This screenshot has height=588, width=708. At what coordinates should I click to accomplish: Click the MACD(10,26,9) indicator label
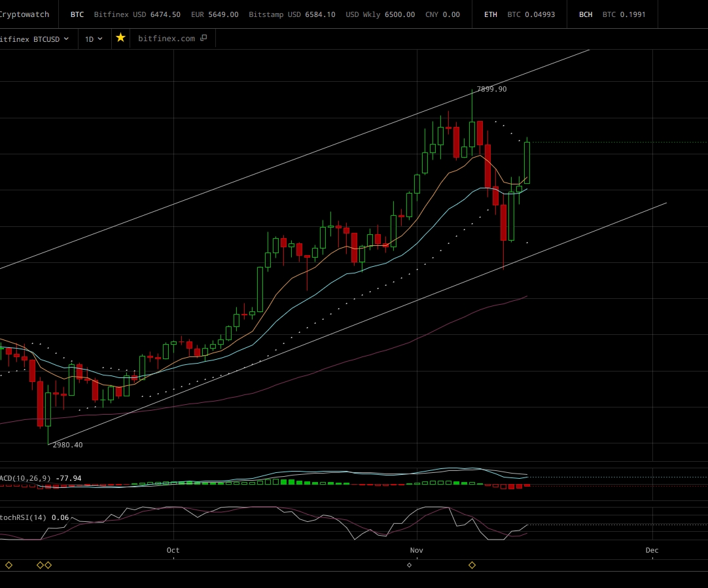[26, 478]
